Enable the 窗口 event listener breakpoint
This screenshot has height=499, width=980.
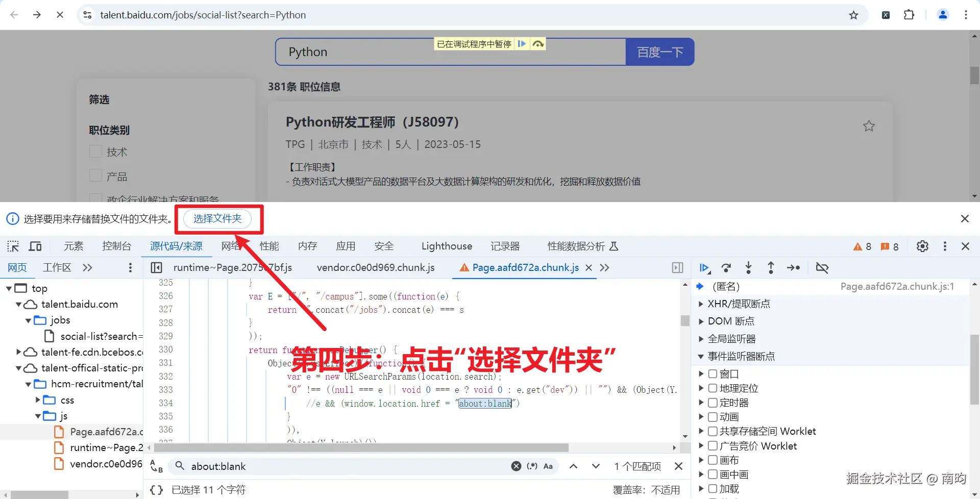(x=713, y=373)
